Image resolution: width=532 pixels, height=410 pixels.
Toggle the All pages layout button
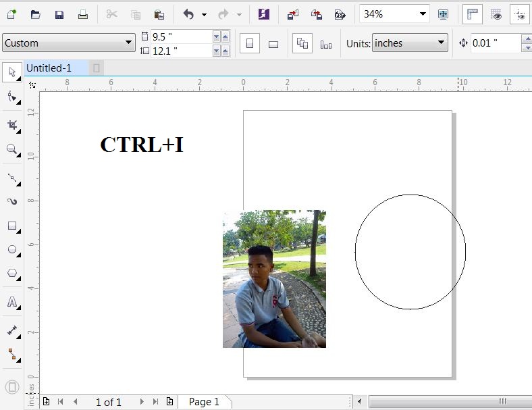[302, 43]
